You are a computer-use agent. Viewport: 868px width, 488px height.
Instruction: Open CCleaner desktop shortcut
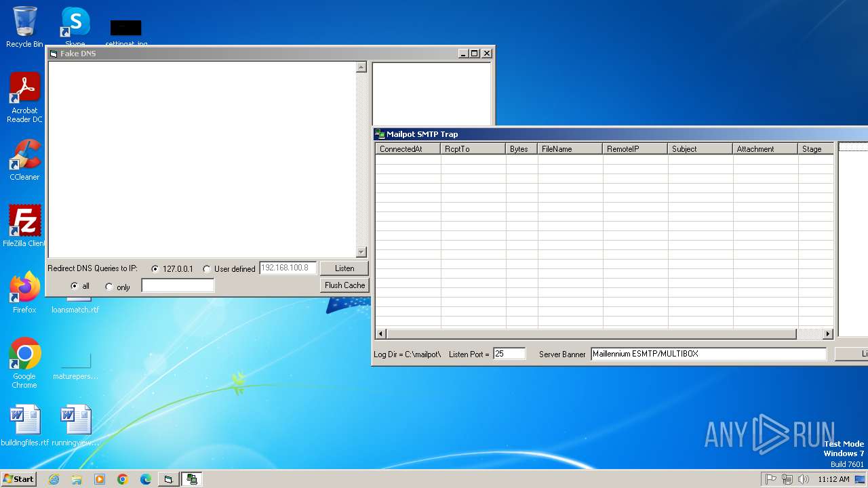[24, 159]
